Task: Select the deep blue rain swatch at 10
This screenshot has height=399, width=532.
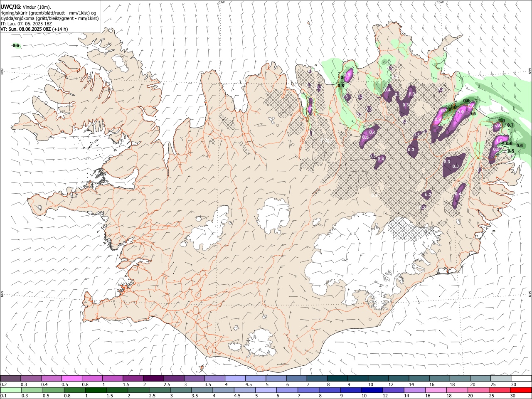Action: tap(372, 390)
